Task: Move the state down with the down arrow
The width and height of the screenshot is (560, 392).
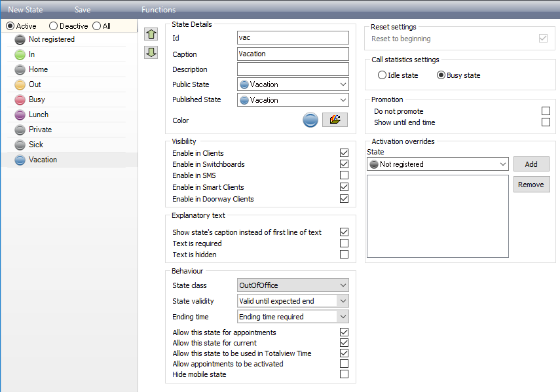Action: [151, 52]
